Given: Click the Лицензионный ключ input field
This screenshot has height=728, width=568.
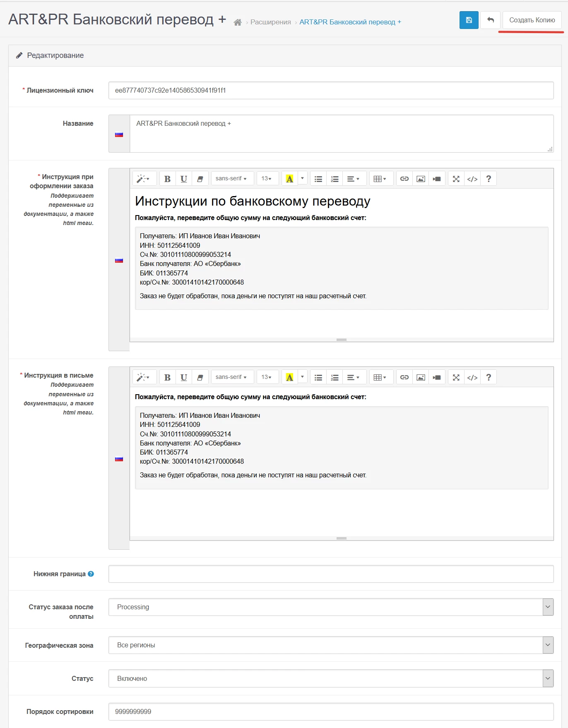Looking at the screenshot, I should coord(331,90).
